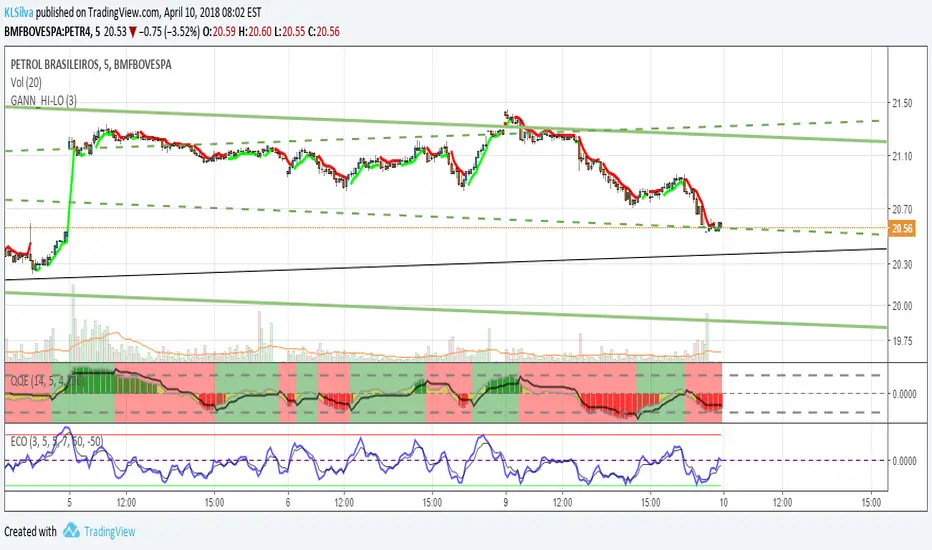
Task: Click the 20.70 price axis label
Action: coord(902,209)
